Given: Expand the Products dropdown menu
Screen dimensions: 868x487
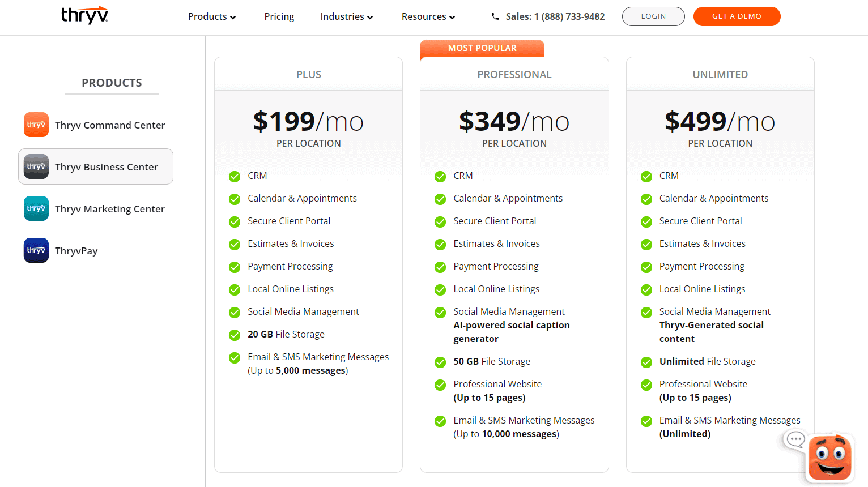Looking at the screenshot, I should coord(212,16).
